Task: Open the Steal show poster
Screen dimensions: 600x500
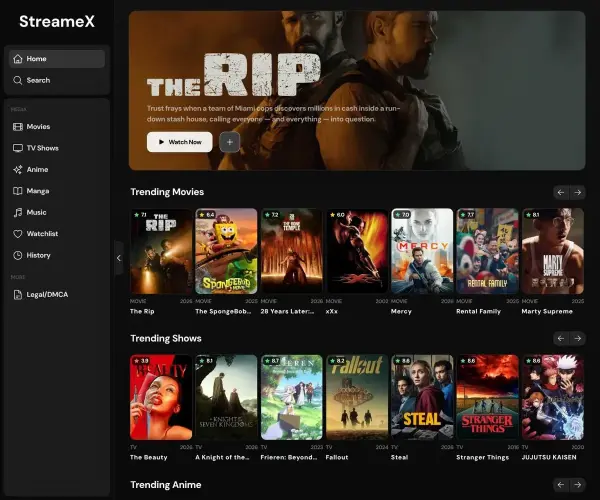Action: click(x=422, y=397)
